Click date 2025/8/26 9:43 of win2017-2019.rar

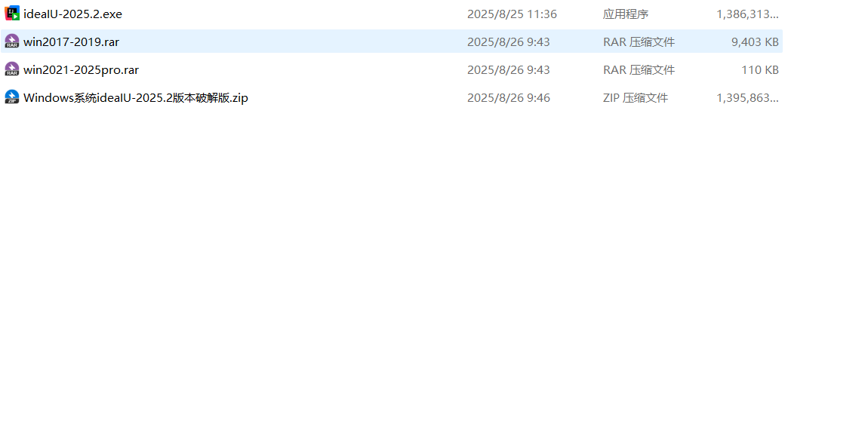point(508,41)
